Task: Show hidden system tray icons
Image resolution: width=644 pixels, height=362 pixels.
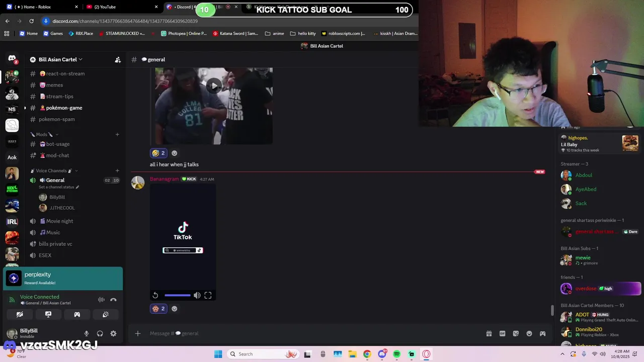Action: coord(562,354)
